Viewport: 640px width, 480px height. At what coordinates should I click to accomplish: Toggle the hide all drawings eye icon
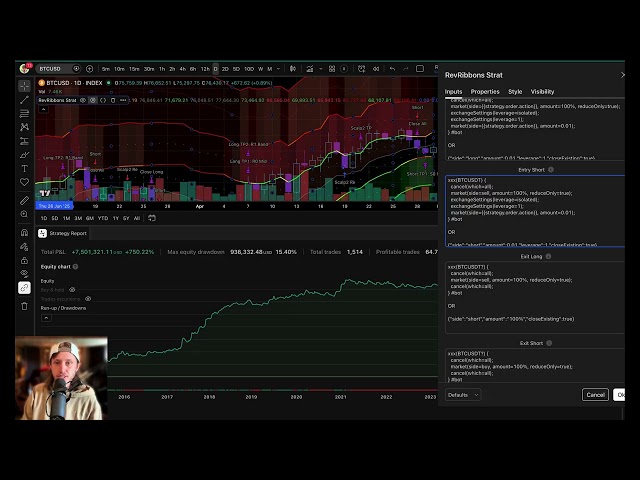(x=25, y=273)
